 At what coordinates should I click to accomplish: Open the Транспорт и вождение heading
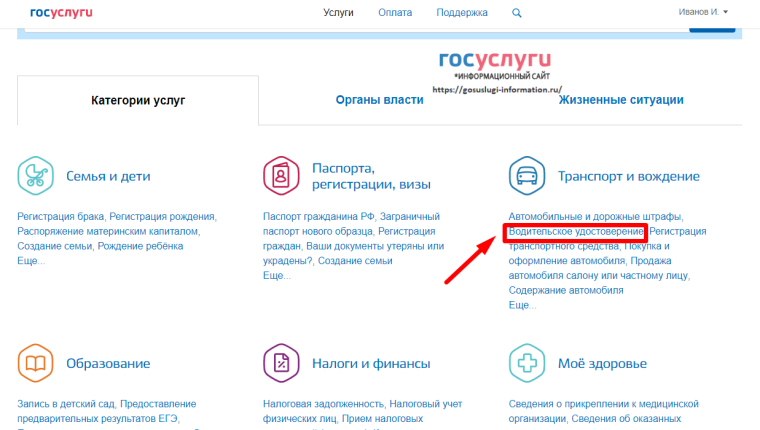[x=629, y=176]
